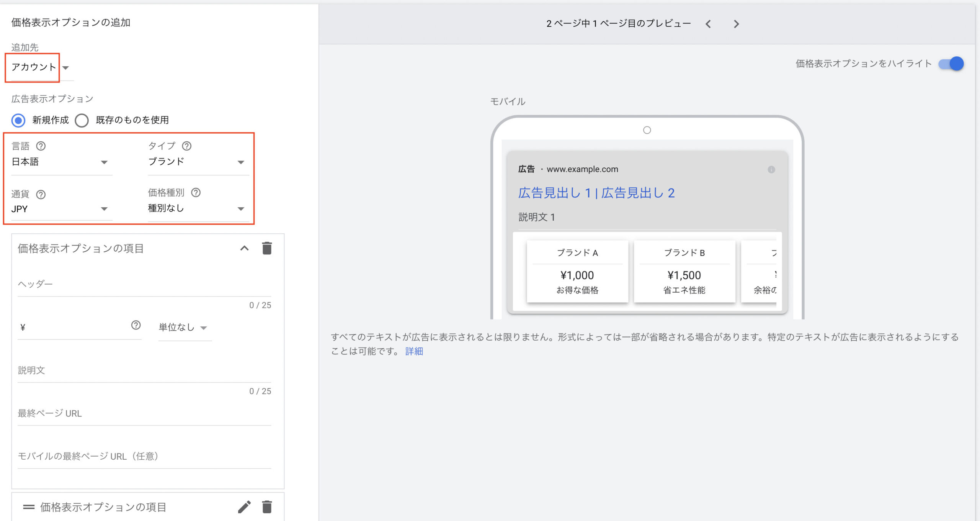Click help icon next to 価格種別 label
Image resolution: width=980 pixels, height=521 pixels.
point(196,193)
